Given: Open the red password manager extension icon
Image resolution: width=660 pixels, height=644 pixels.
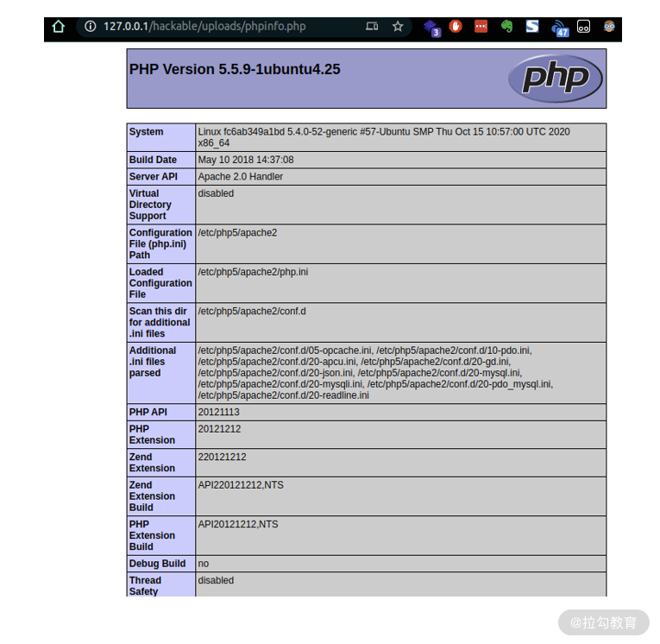Looking at the screenshot, I should point(481,26).
